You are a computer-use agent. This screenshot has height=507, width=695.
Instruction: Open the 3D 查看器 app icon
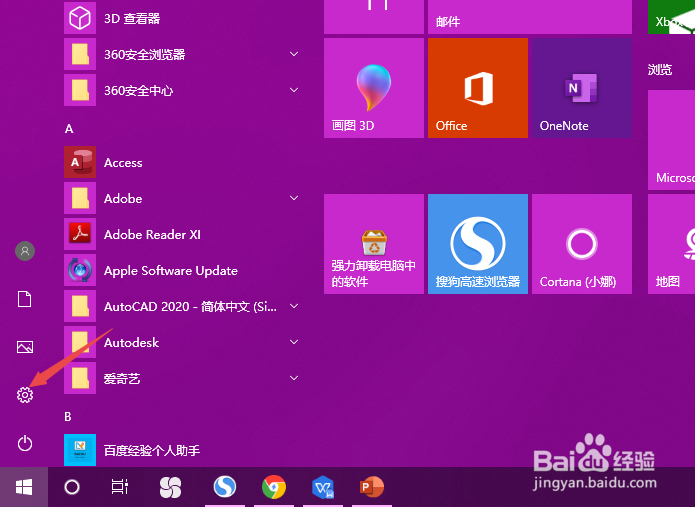pos(80,18)
